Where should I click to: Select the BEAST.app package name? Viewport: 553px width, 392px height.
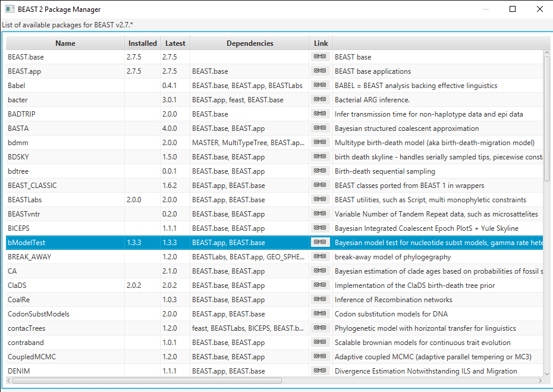(24, 71)
